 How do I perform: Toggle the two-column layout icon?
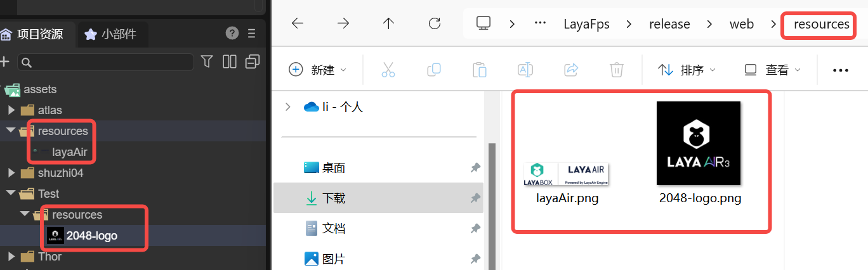pyautogui.click(x=230, y=61)
